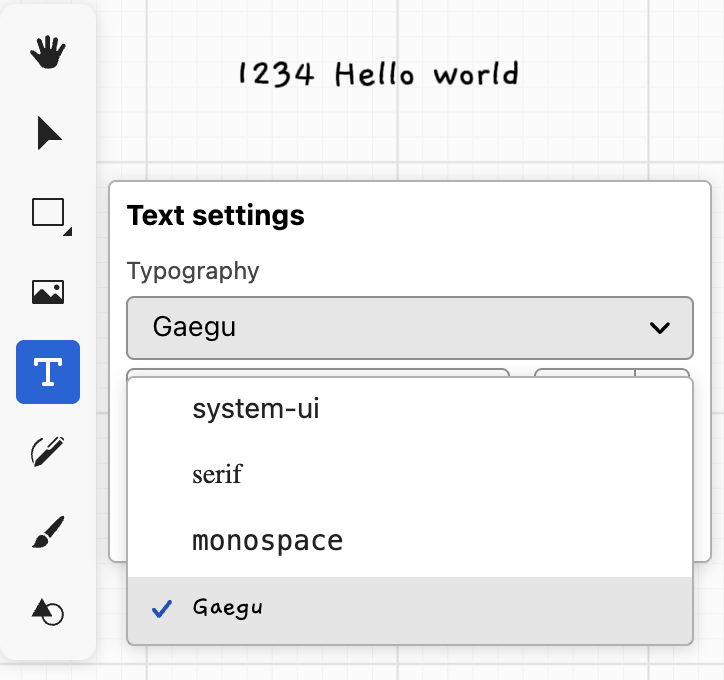
Task: Click the wide field below font selector
Action: point(318,372)
